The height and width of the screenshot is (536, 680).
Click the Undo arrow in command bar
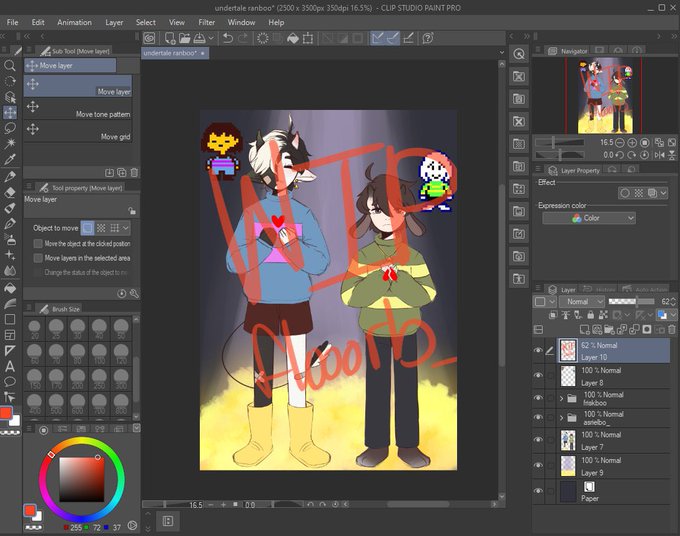click(x=227, y=38)
